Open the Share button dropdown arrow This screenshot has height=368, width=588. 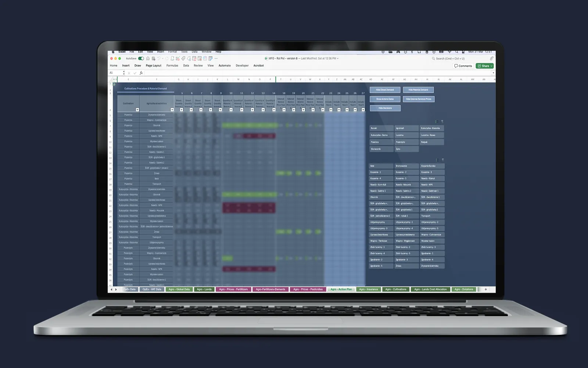tap(492, 66)
